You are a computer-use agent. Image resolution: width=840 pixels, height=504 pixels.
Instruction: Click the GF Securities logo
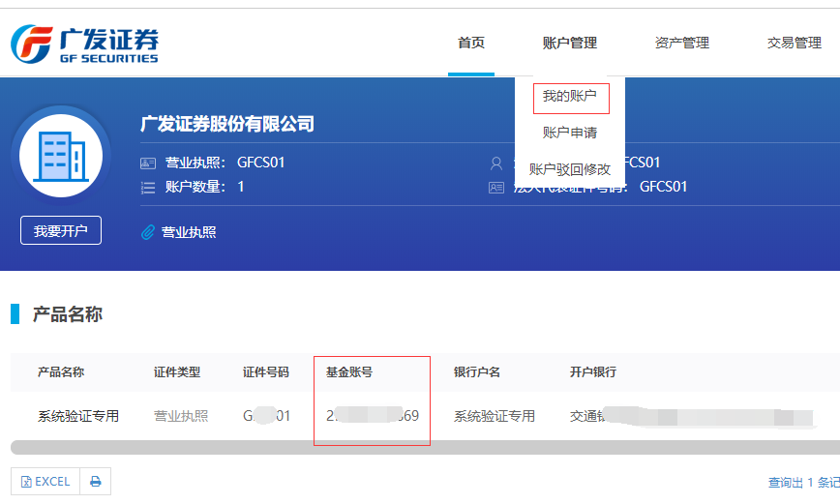84,44
